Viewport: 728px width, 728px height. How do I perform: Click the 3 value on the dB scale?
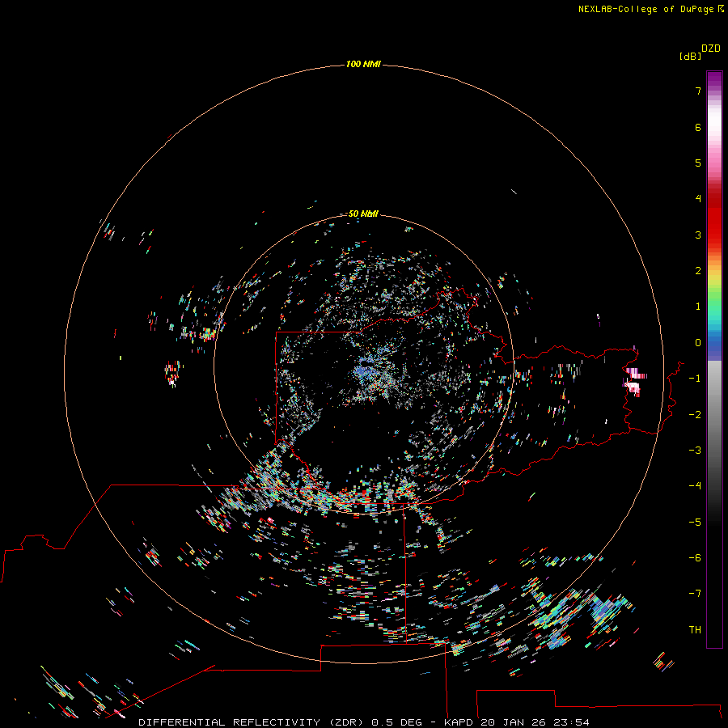click(698, 235)
